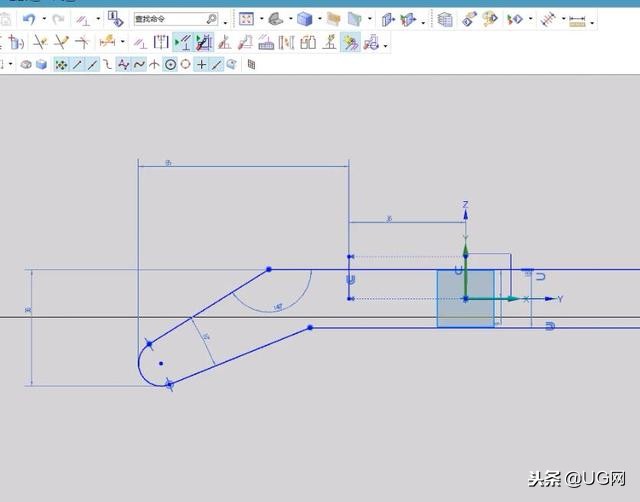Select the shaded blue cube rendering icon
The height and width of the screenshot is (502, 640).
(305, 19)
